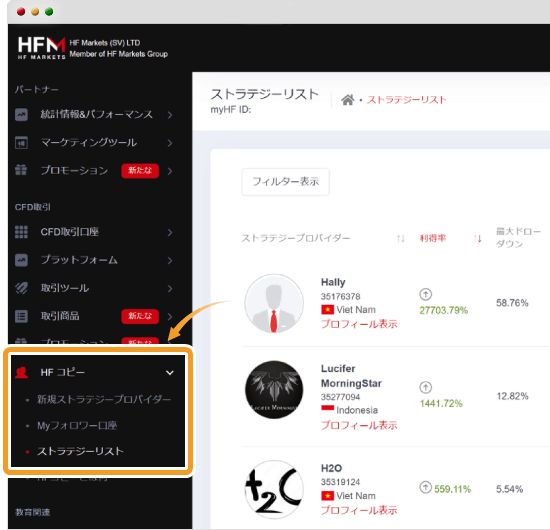
Task: Click the gift icon beside プロモーション
Action: click(21, 170)
